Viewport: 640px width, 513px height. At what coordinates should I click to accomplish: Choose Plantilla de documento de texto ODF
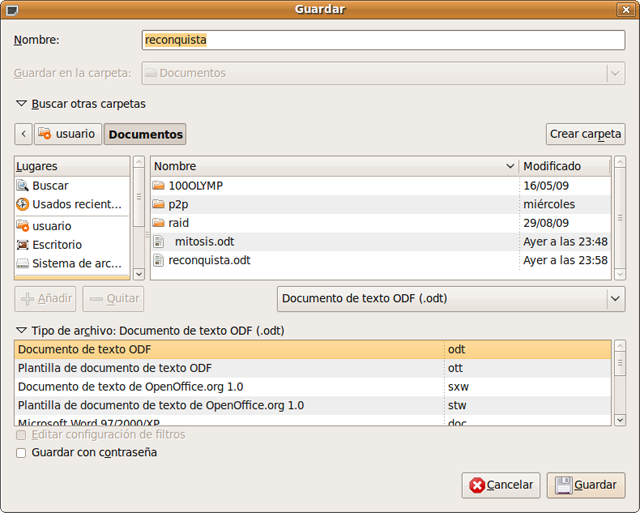(x=115, y=368)
